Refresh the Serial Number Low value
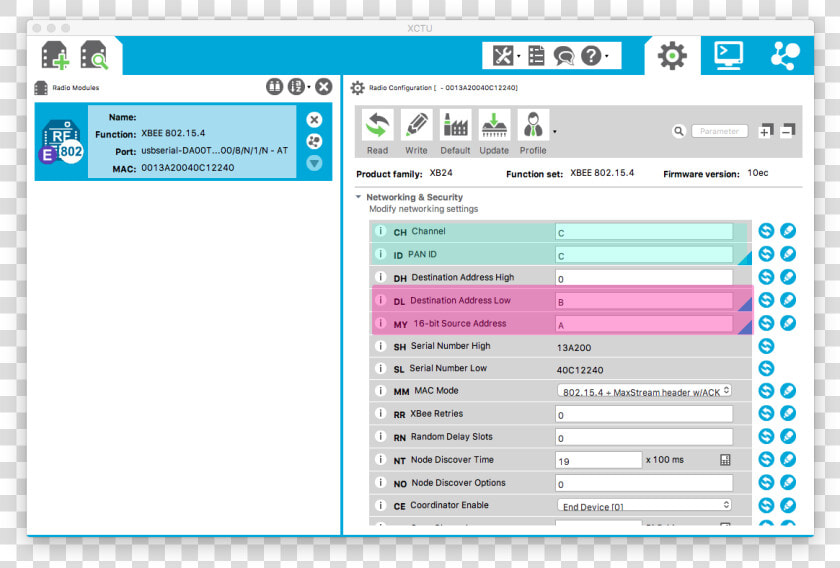The width and height of the screenshot is (840, 568). click(x=766, y=368)
